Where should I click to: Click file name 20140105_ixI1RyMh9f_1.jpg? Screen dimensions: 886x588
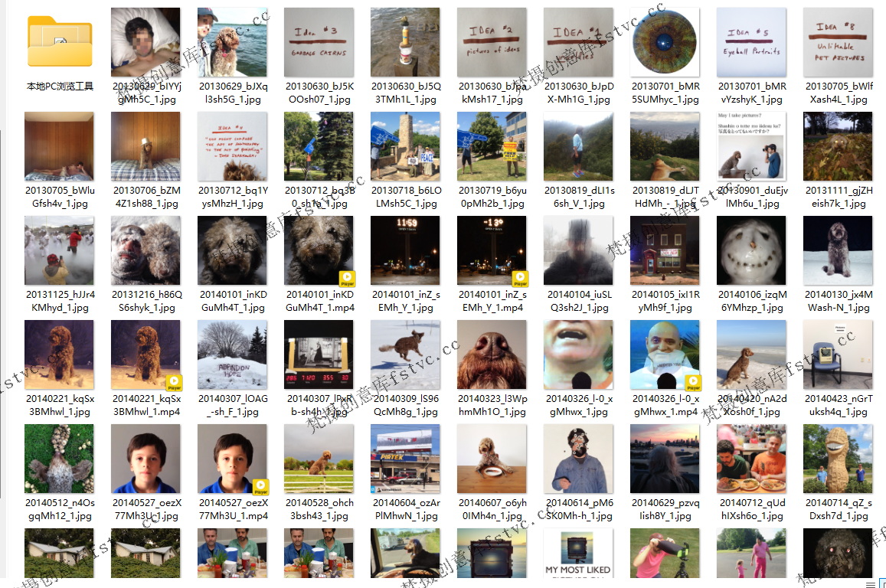[x=665, y=301]
